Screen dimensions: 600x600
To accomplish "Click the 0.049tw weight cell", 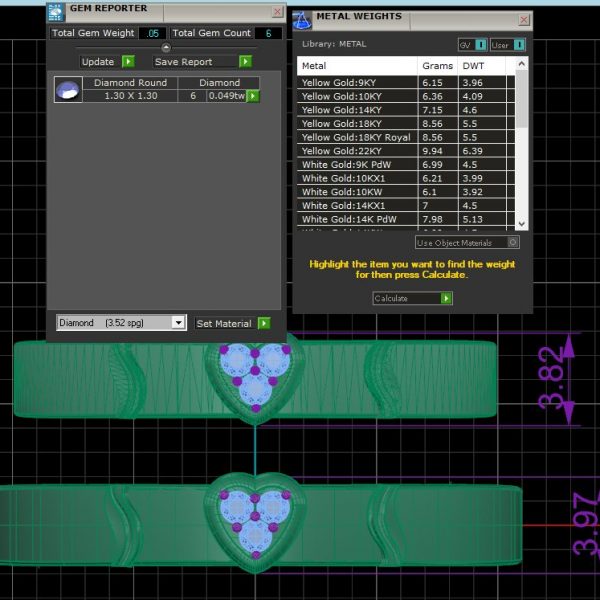I will click(x=227, y=96).
